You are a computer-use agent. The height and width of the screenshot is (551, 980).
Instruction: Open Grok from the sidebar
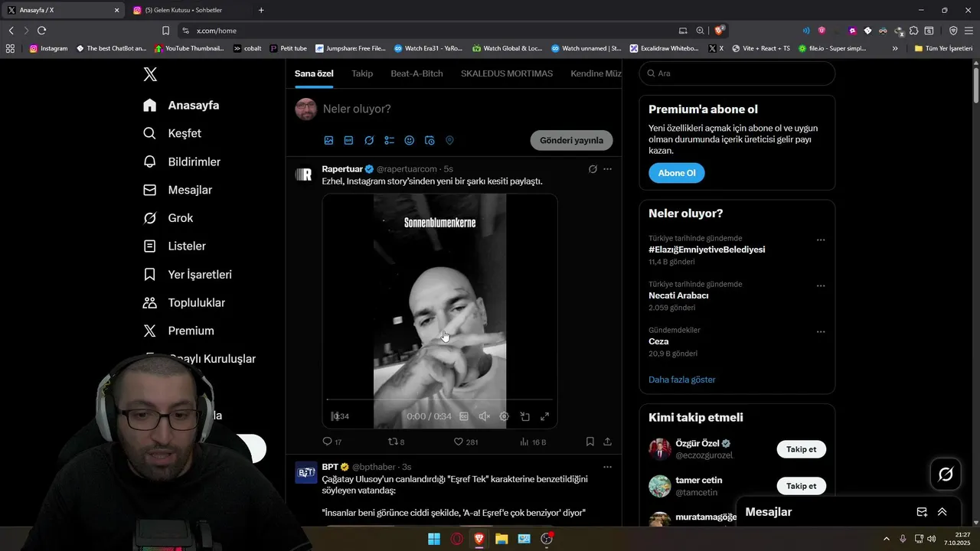point(168,218)
